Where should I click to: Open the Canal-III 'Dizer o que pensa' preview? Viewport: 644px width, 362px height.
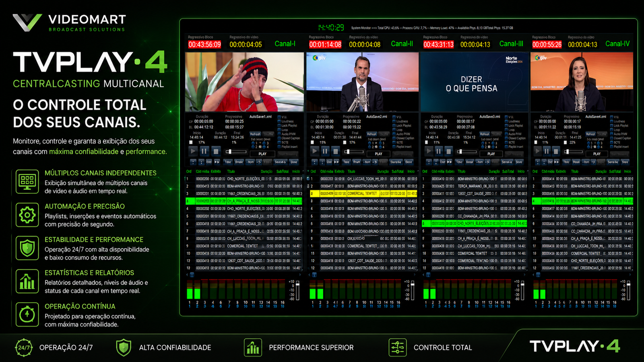click(475, 82)
